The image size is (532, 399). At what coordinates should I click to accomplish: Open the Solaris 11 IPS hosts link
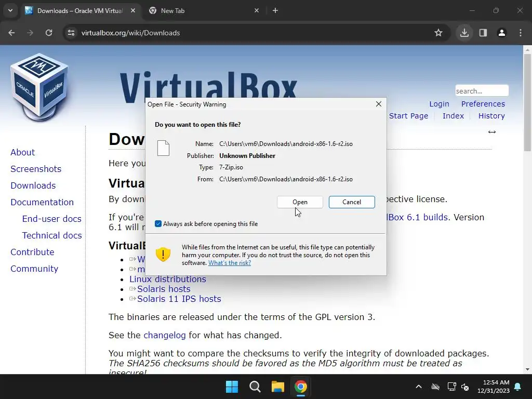pyautogui.click(x=179, y=299)
